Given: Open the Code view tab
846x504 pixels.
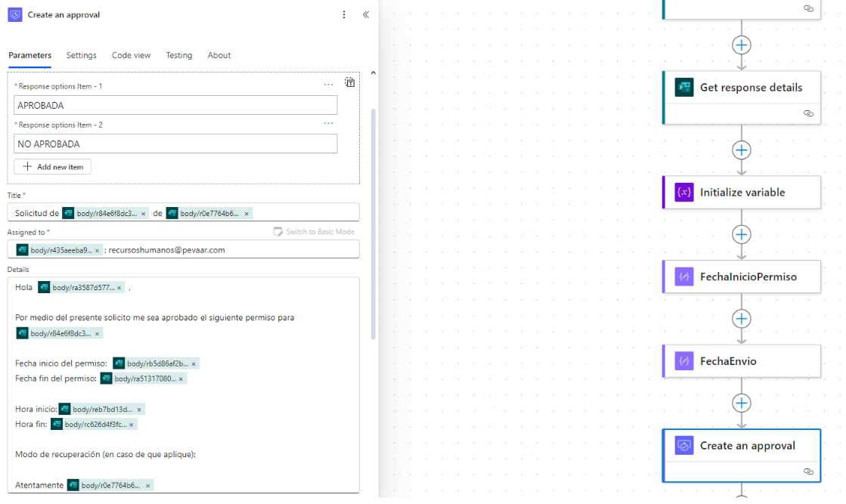Looking at the screenshot, I should click(131, 55).
